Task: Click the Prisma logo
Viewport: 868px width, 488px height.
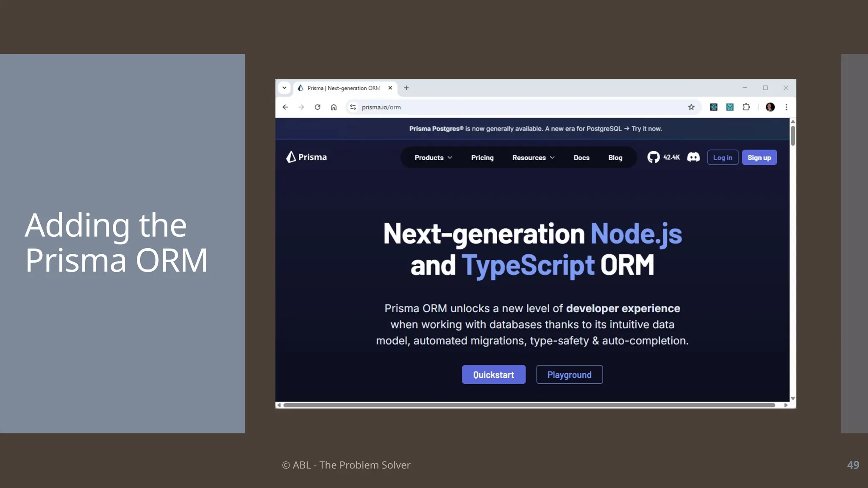Action: click(x=306, y=157)
